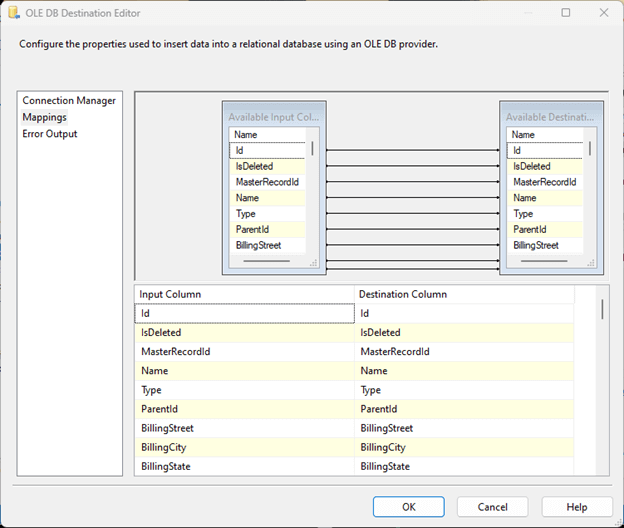Select MasterRecordId in Available Input Columns box
The image size is (624, 528).
[267, 182]
